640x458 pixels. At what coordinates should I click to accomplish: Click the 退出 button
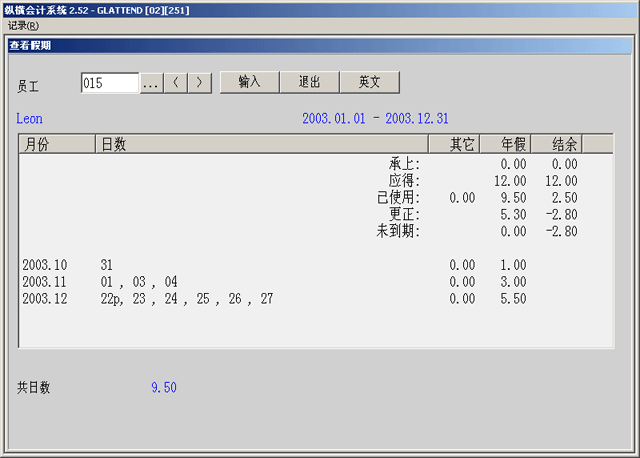(x=309, y=82)
